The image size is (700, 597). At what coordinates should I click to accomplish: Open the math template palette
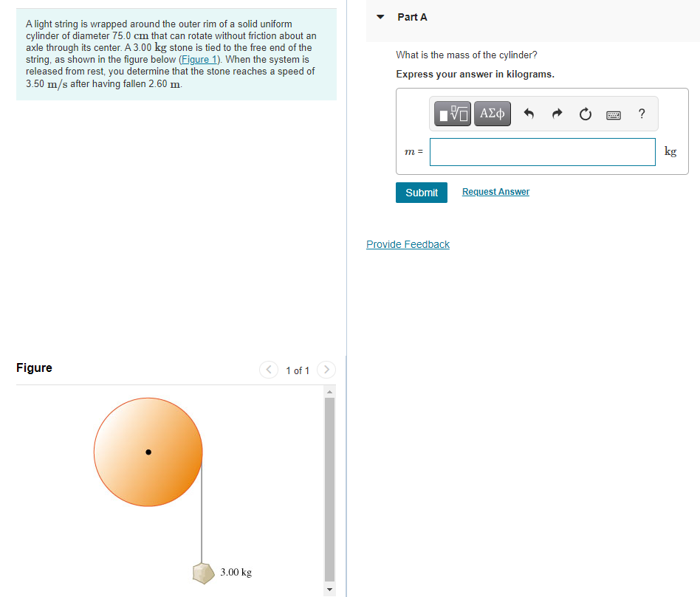coord(452,114)
